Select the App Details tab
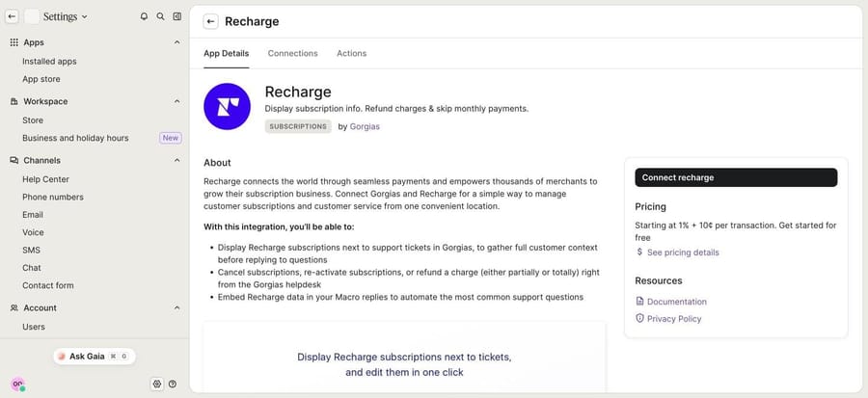Image resolution: width=868 pixels, height=398 pixels. 227,54
